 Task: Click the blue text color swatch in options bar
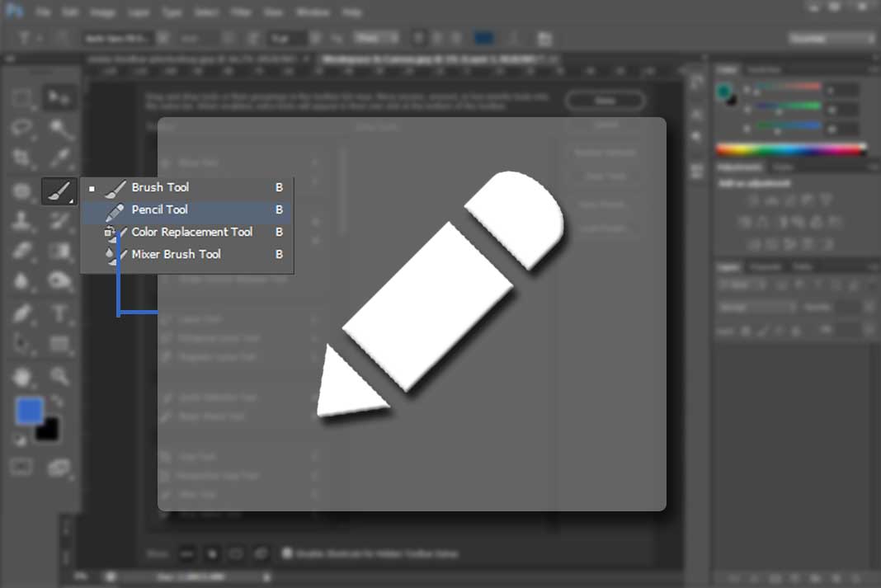[x=483, y=38]
